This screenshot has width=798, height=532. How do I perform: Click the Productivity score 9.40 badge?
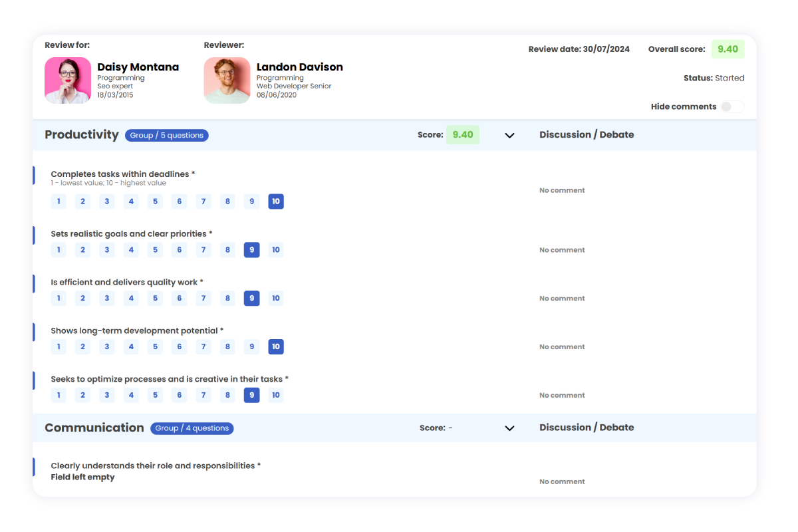[x=463, y=134]
